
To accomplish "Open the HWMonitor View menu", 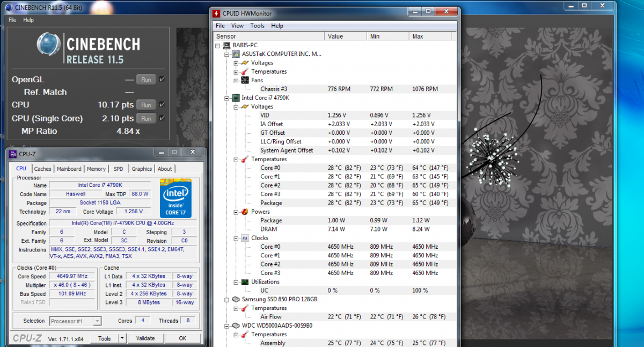I will coord(237,26).
